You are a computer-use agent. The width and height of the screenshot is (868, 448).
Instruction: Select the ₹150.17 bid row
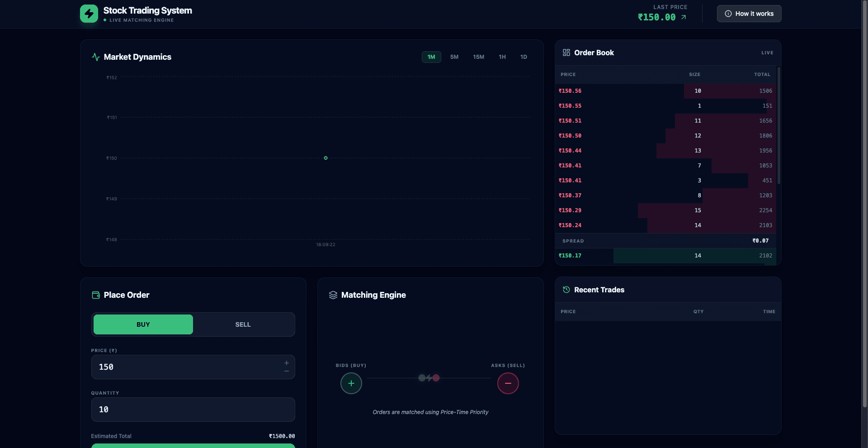pyautogui.click(x=665, y=256)
